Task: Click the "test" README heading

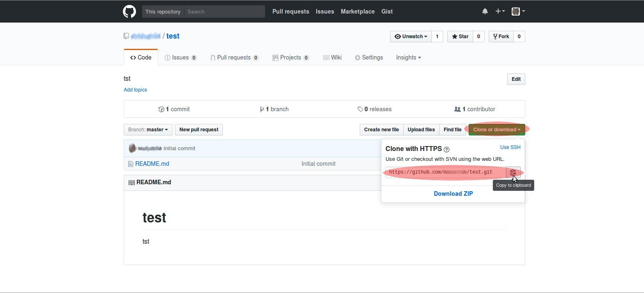Action: [154, 217]
